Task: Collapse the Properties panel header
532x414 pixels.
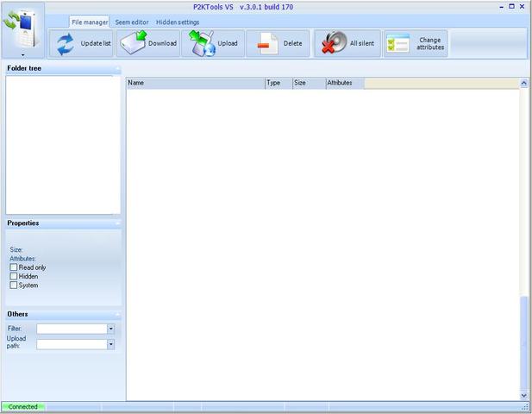Action: pos(63,223)
